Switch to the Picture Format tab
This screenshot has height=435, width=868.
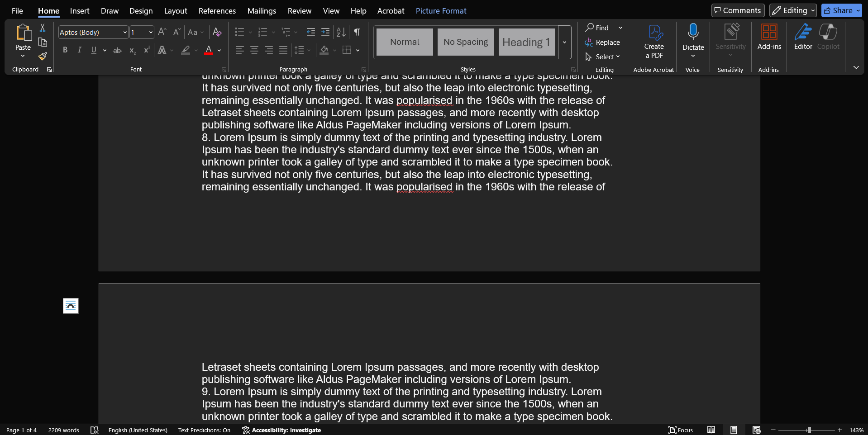pyautogui.click(x=441, y=11)
